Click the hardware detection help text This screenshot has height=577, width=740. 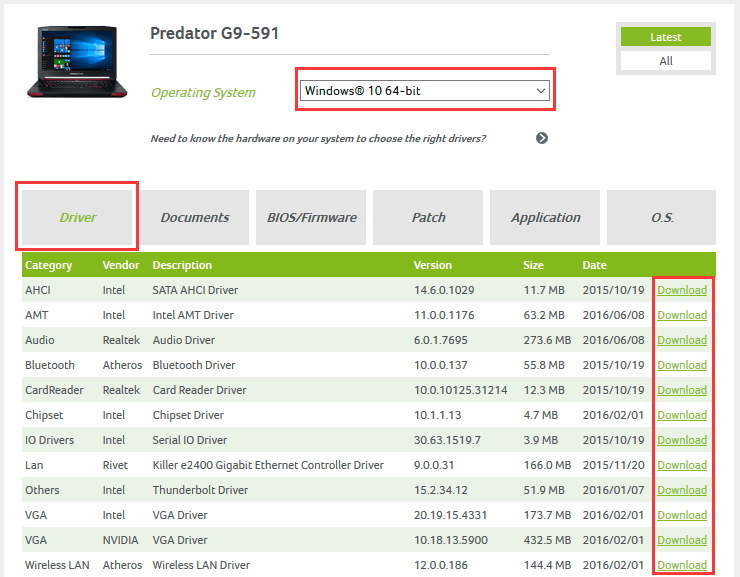[x=318, y=139]
